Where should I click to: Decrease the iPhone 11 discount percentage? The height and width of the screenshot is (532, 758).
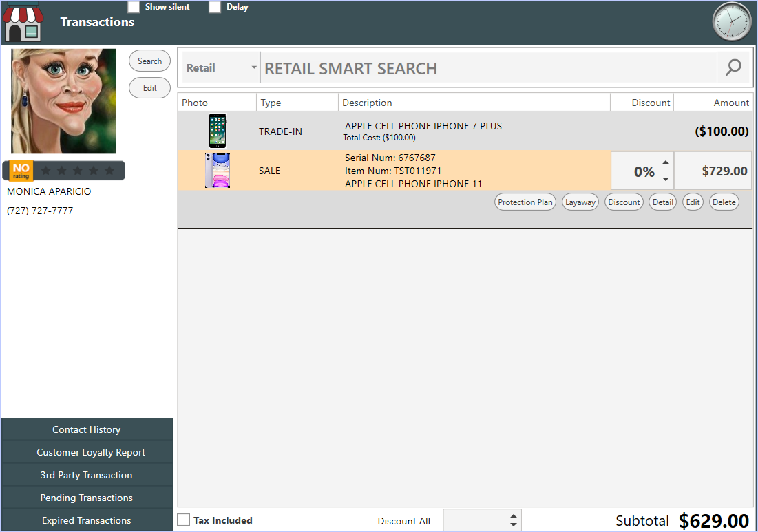pyautogui.click(x=666, y=179)
